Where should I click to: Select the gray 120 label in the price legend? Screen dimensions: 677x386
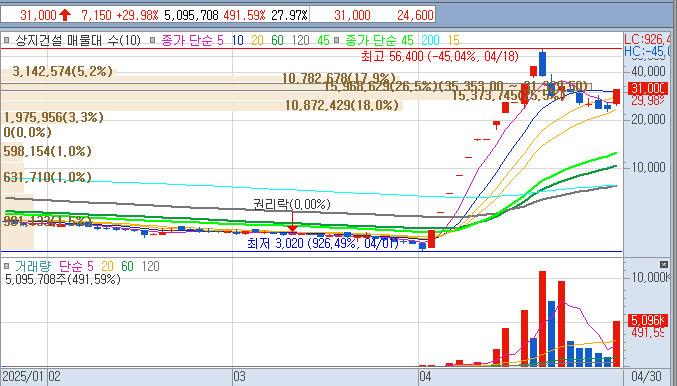(x=301, y=41)
